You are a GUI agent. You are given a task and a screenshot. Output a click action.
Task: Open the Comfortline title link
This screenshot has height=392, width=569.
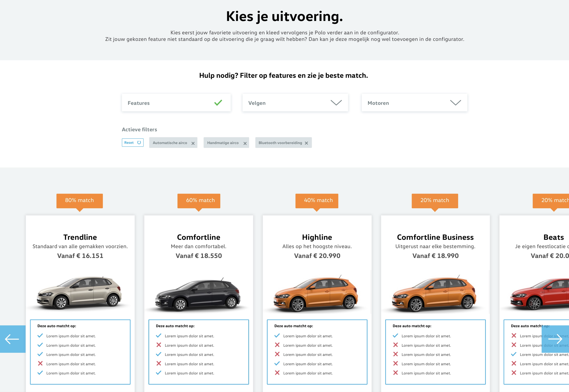click(198, 237)
